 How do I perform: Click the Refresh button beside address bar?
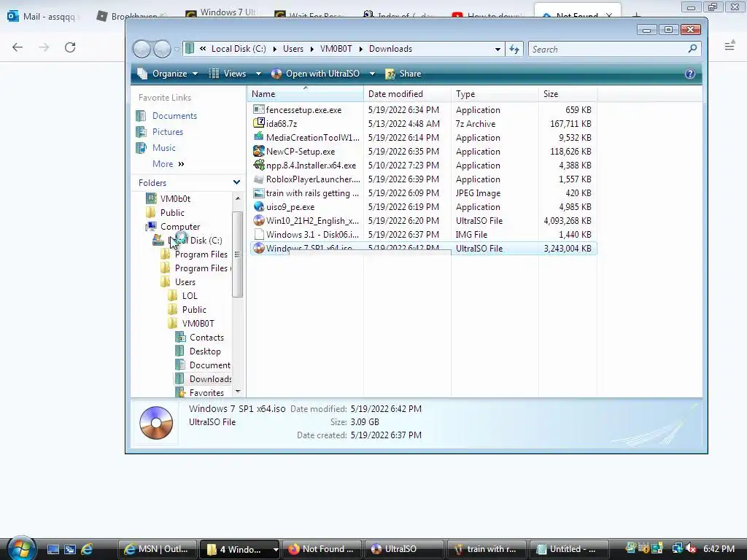[x=514, y=49]
